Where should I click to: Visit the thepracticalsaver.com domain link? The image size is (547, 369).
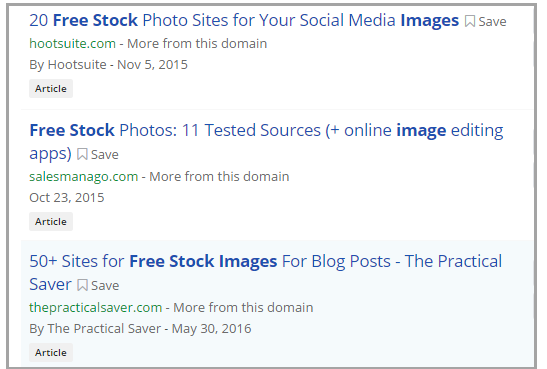[96, 308]
